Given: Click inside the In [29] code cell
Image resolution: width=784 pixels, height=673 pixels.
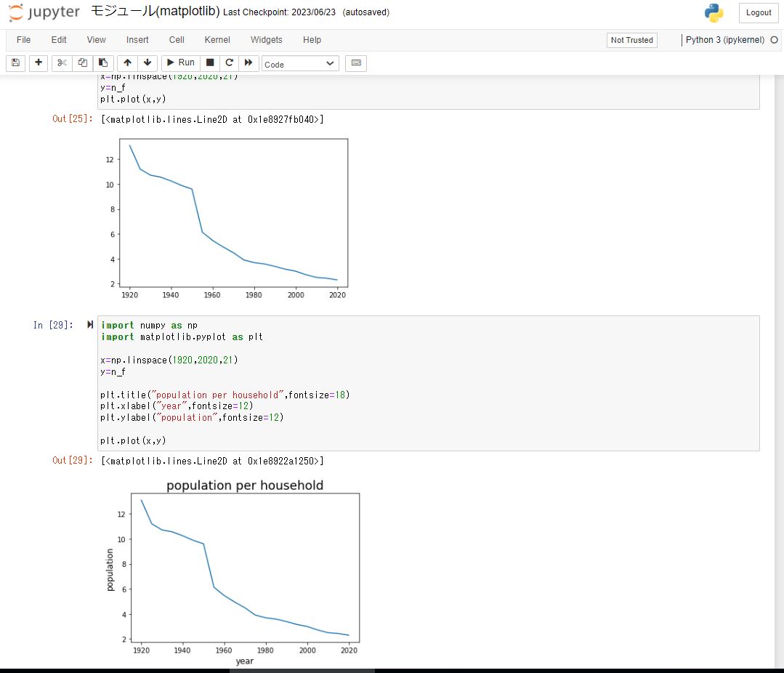Looking at the screenshot, I should tap(436, 382).
